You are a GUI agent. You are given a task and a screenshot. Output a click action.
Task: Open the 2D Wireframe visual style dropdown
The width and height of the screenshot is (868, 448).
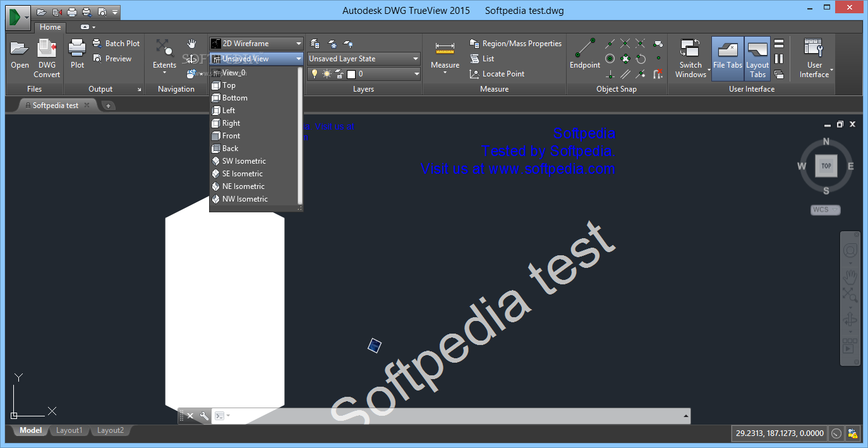[x=256, y=44]
